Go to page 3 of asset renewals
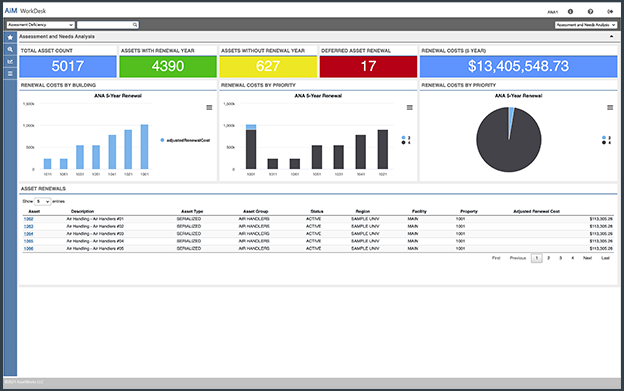This screenshot has width=624, height=391. pos(560,258)
